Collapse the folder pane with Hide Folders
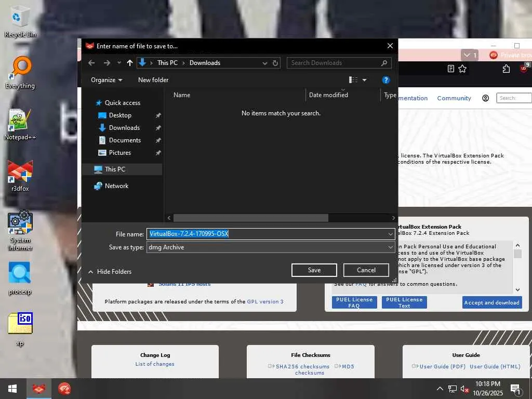532x399 pixels. [x=110, y=272]
